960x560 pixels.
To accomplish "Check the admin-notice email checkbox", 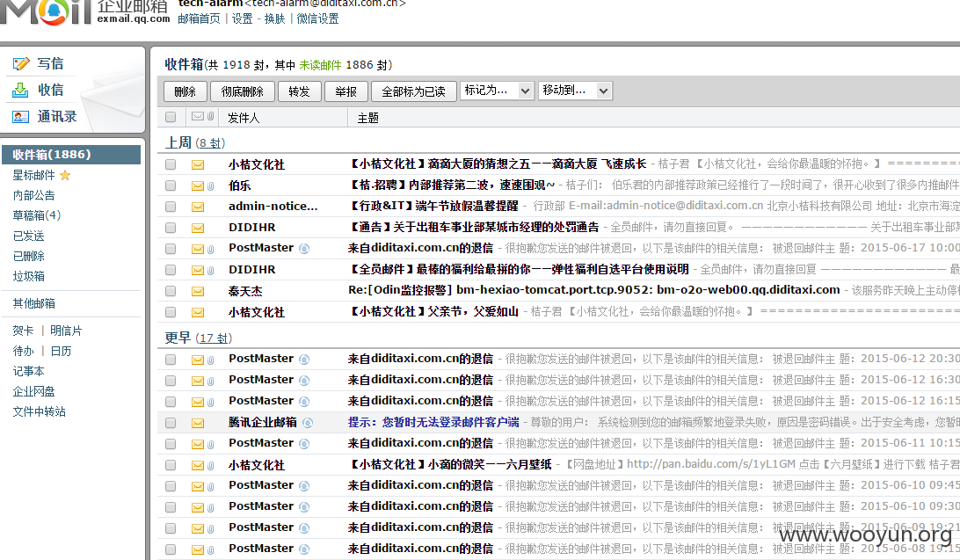I will pyautogui.click(x=171, y=207).
